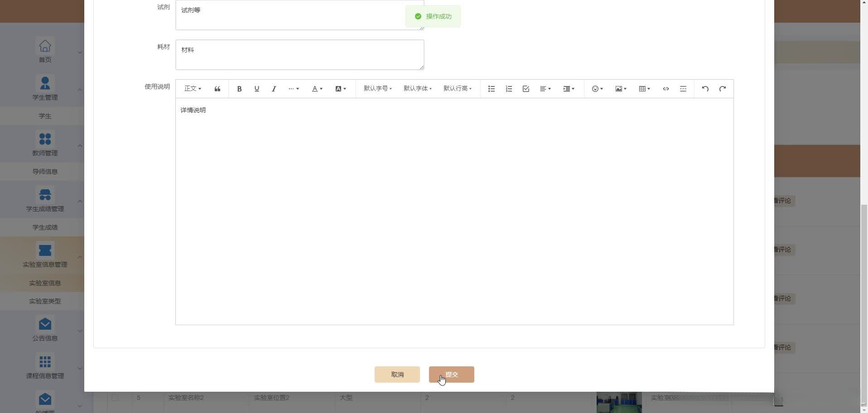Click the page vertical scrollbar
The image size is (868, 413).
pos(864,303)
